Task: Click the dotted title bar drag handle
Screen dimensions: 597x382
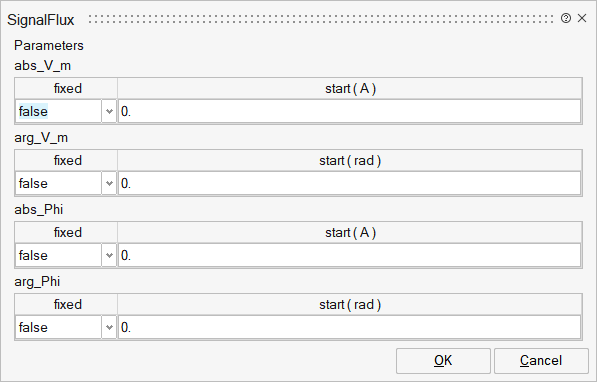Action: click(x=321, y=19)
